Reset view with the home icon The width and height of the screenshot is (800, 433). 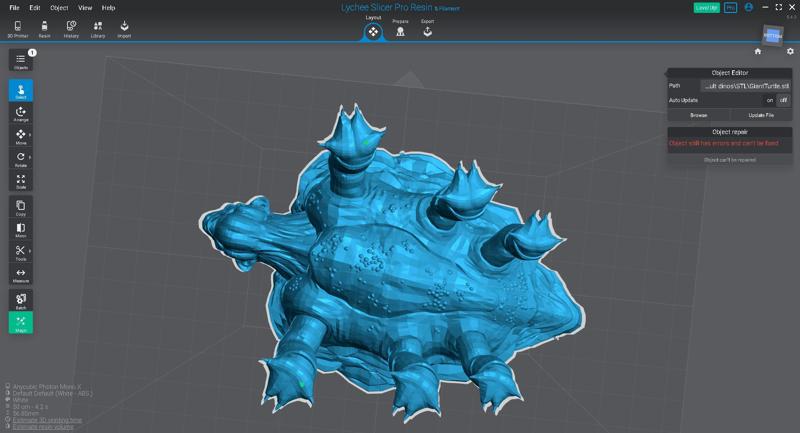(758, 51)
